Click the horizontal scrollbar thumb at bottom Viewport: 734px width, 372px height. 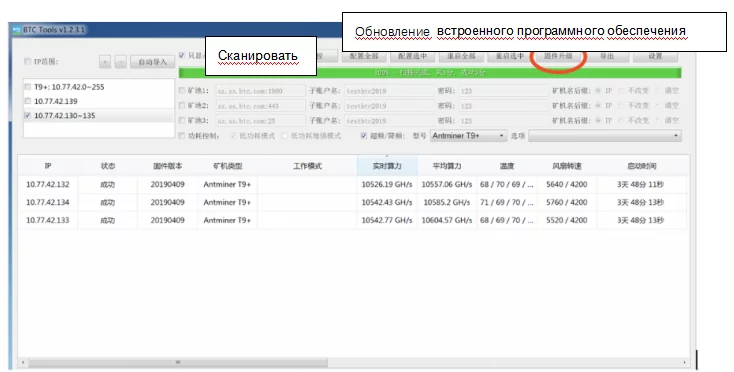178,362
